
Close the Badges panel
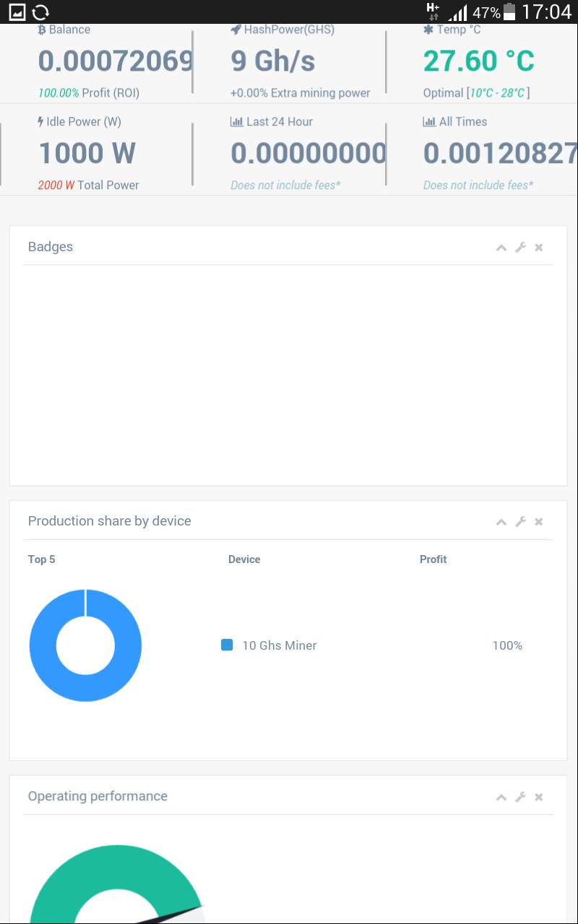click(539, 248)
